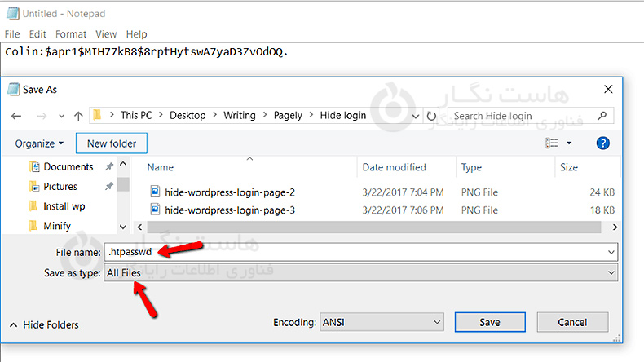Open the Encoding ANSI dropdown
Viewport: 644px width, 362px height.
(x=382, y=322)
